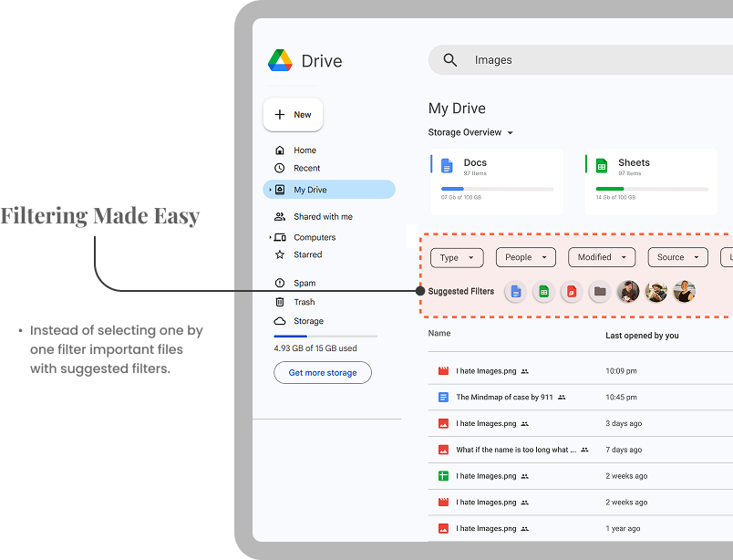733x560 pixels.
Task: Filter by second person avatar
Action: [656, 292]
